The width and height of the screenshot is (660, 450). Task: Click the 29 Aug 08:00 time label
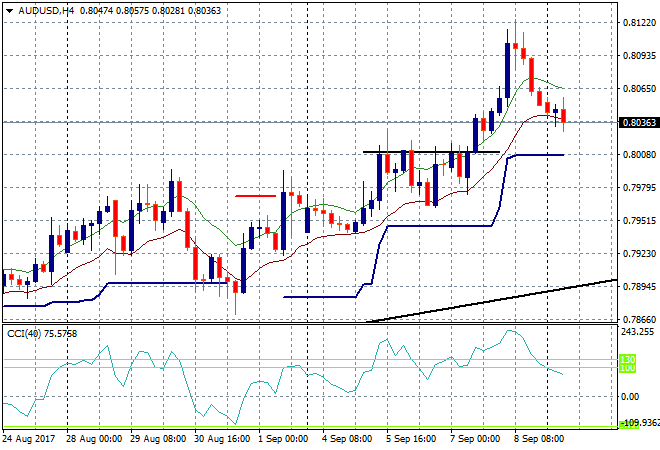(158, 439)
